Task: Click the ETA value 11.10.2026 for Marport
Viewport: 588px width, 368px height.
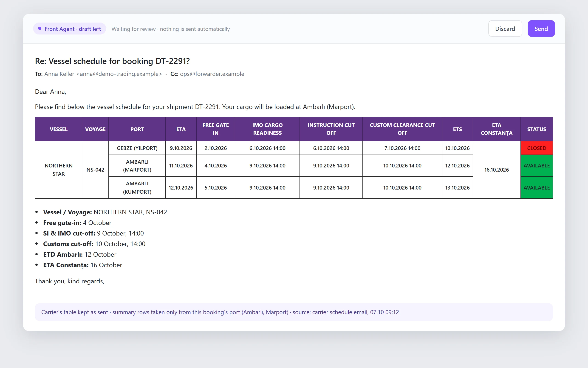Action: [181, 166]
